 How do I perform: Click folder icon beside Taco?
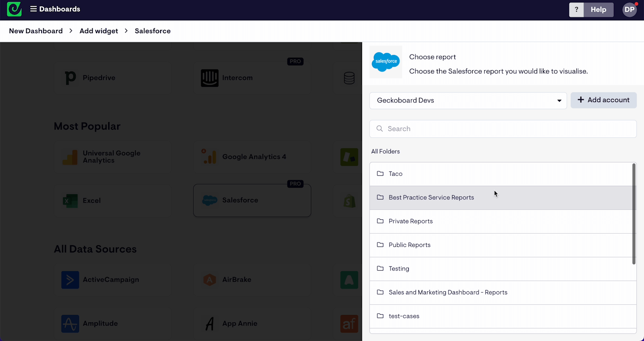[380, 174]
